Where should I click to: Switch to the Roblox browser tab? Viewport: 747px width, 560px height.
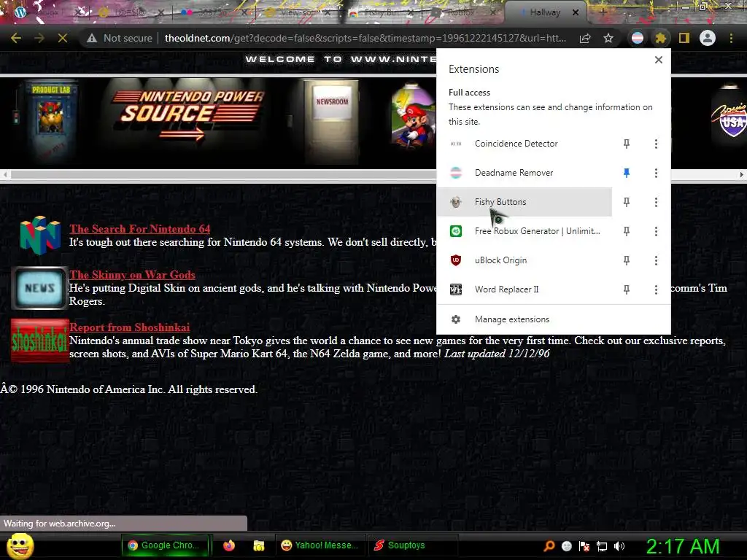pos(462,12)
